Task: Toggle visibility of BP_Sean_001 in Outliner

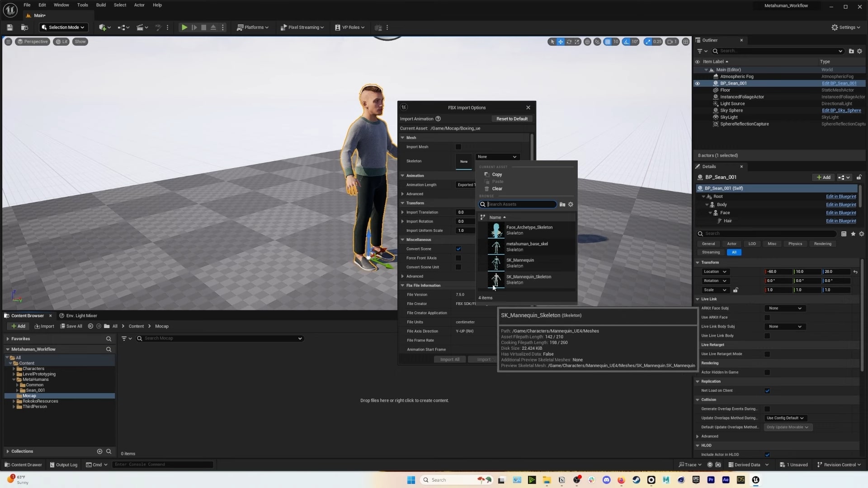Action: point(698,83)
